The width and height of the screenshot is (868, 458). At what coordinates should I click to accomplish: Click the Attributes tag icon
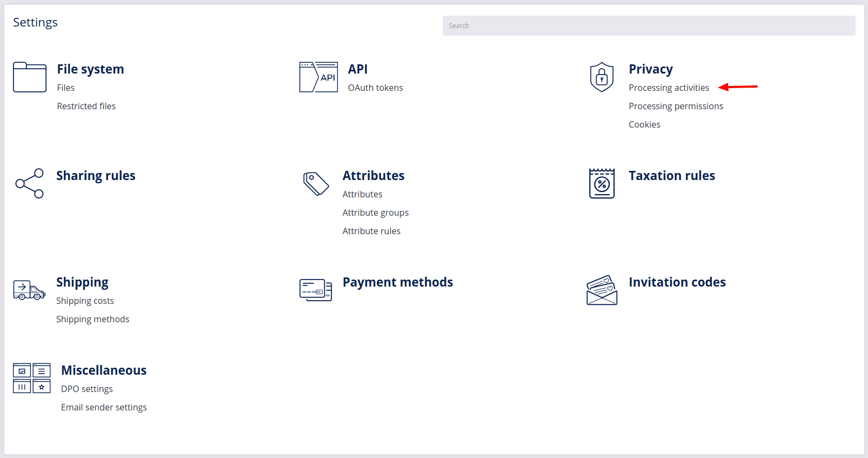coord(316,183)
